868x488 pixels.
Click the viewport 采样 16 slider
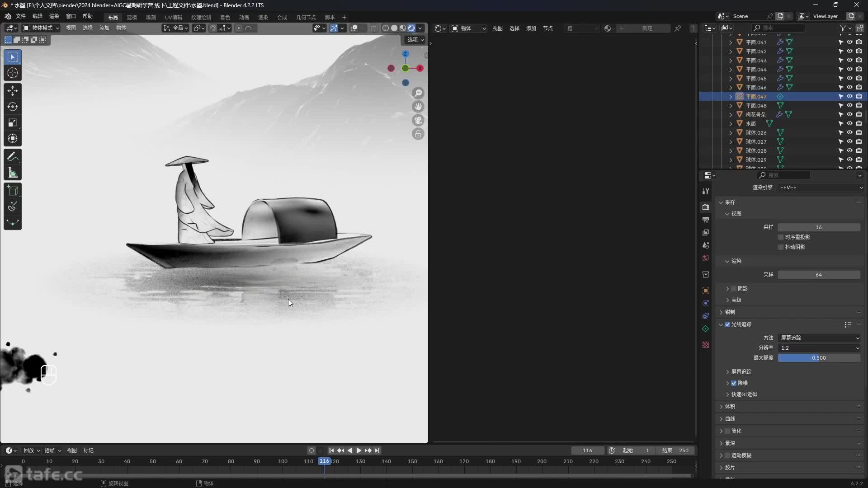[819, 227]
